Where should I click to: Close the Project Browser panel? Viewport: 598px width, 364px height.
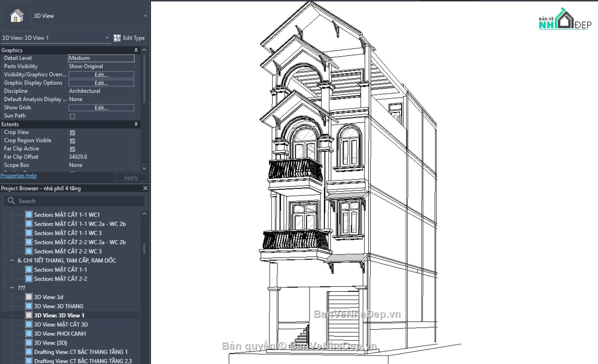point(146,188)
